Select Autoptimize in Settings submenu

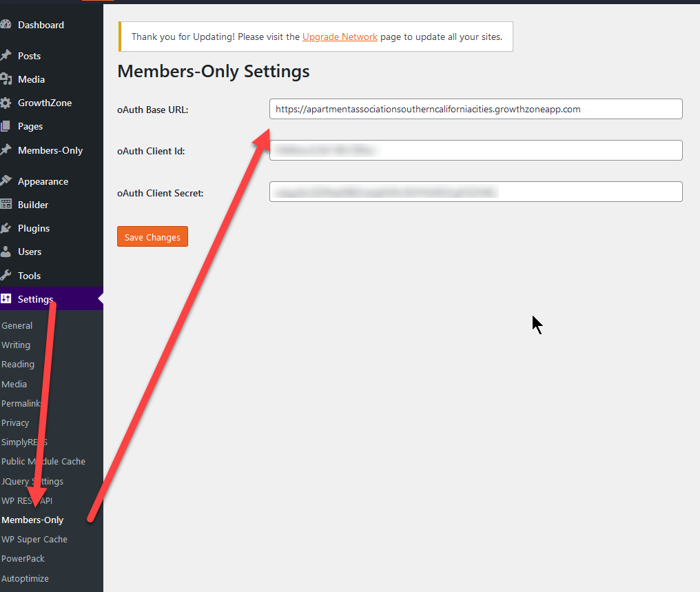(x=25, y=578)
